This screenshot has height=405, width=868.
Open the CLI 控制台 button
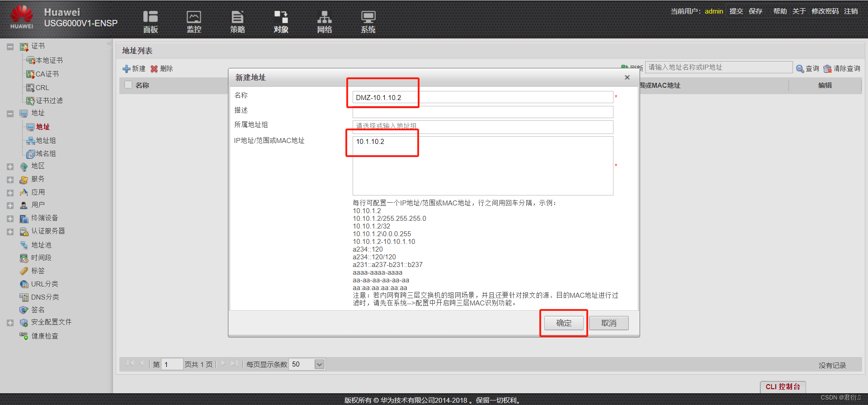point(783,386)
